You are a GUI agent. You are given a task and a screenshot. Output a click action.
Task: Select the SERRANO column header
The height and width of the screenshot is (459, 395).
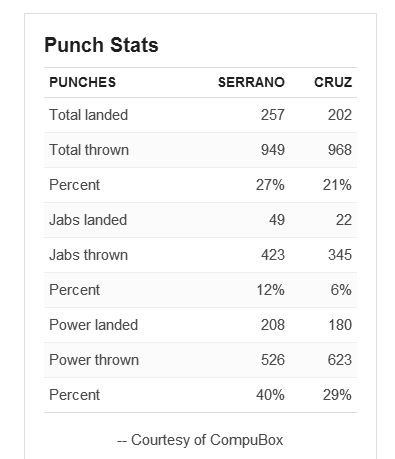(251, 82)
